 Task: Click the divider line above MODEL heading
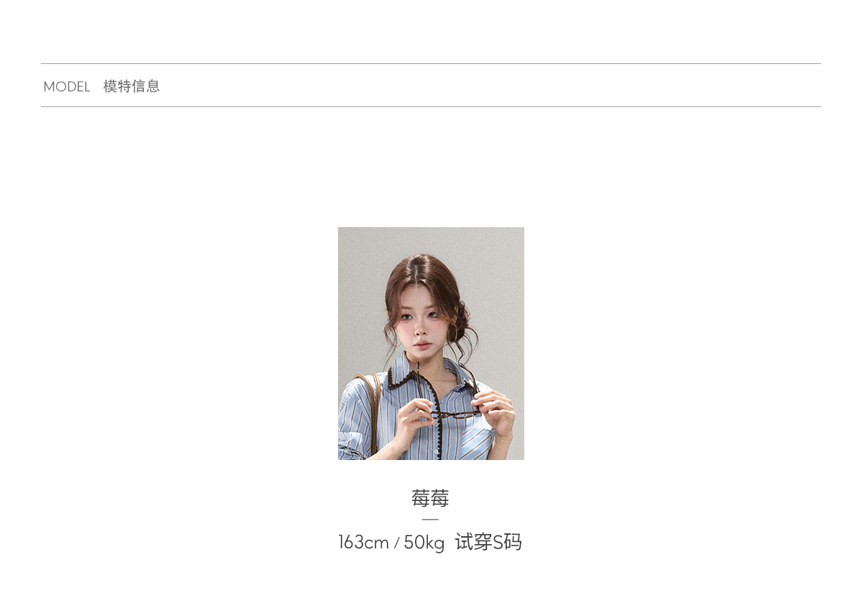pos(431,63)
